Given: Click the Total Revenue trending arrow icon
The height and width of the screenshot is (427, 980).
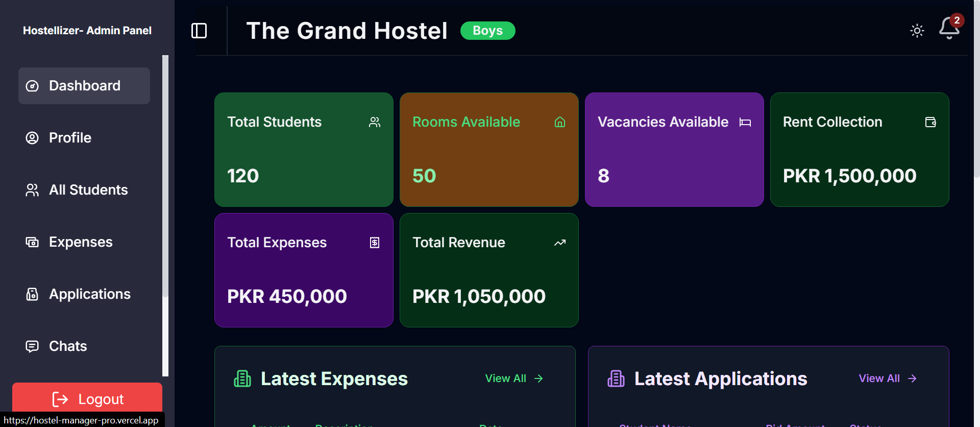Looking at the screenshot, I should point(560,243).
